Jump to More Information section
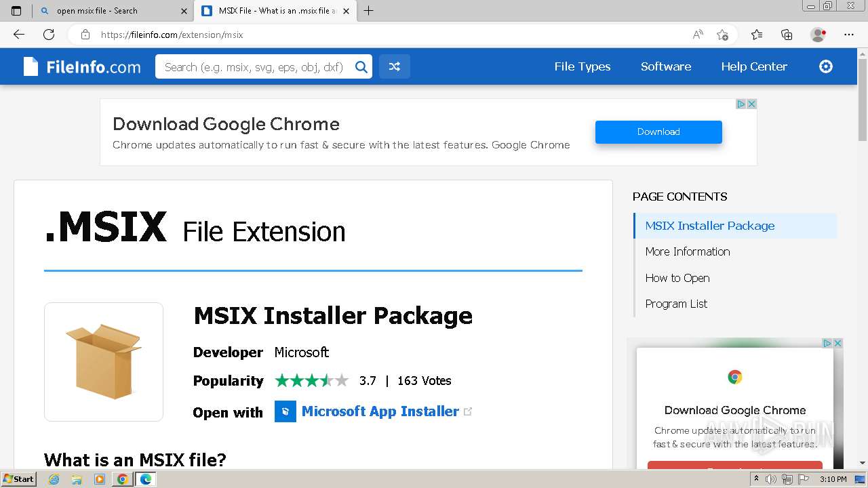This screenshot has width=868, height=488. click(688, 251)
